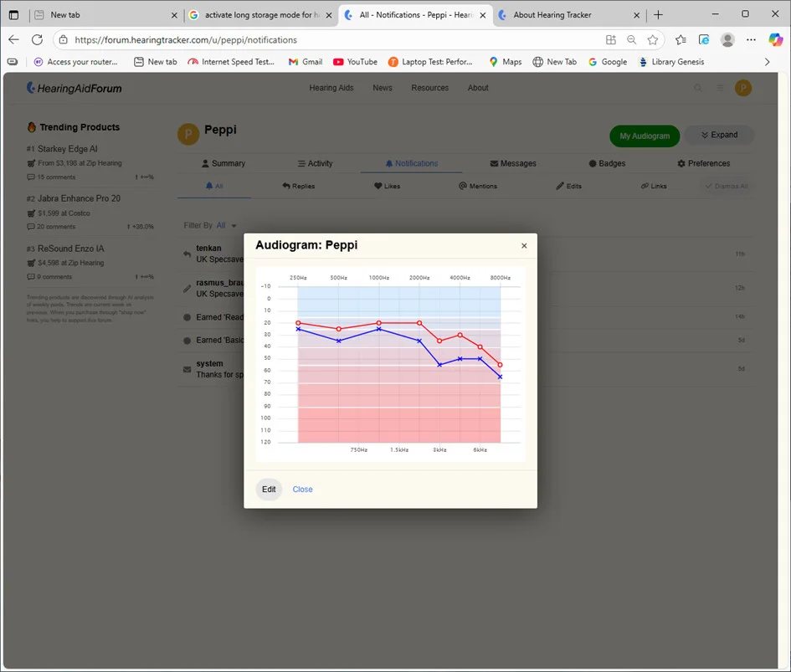This screenshot has height=672, width=791.
Task: Switch to the About Hearing Tracker tab
Action: pyautogui.click(x=552, y=15)
